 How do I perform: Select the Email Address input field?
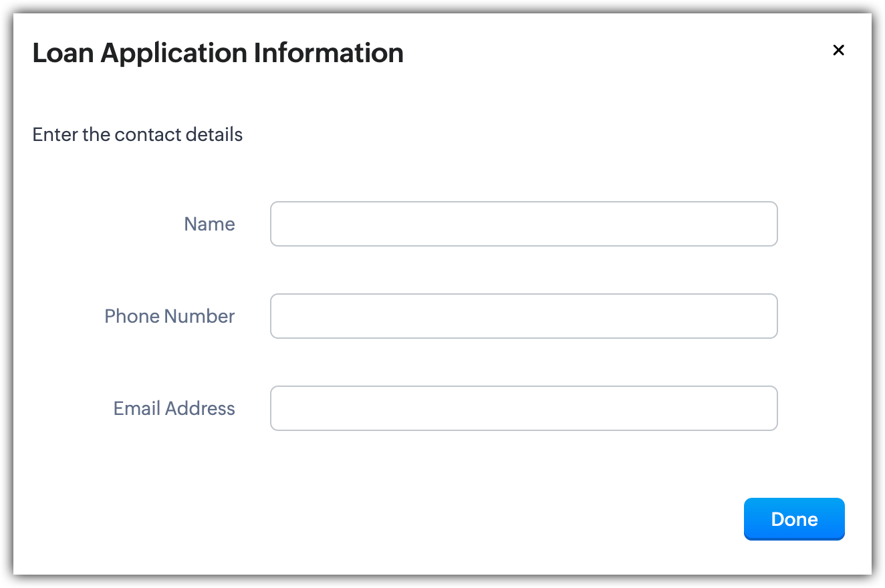click(x=523, y=408)
